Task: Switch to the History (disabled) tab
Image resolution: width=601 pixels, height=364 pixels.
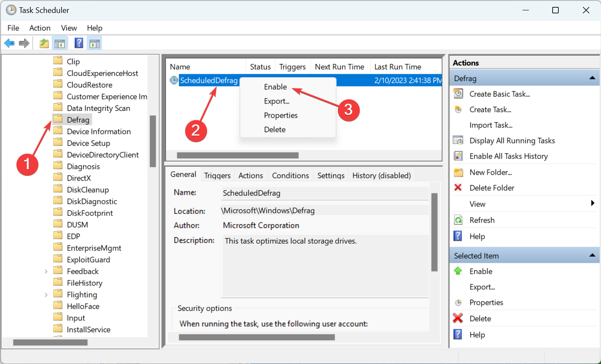Action: coord(382,175)
